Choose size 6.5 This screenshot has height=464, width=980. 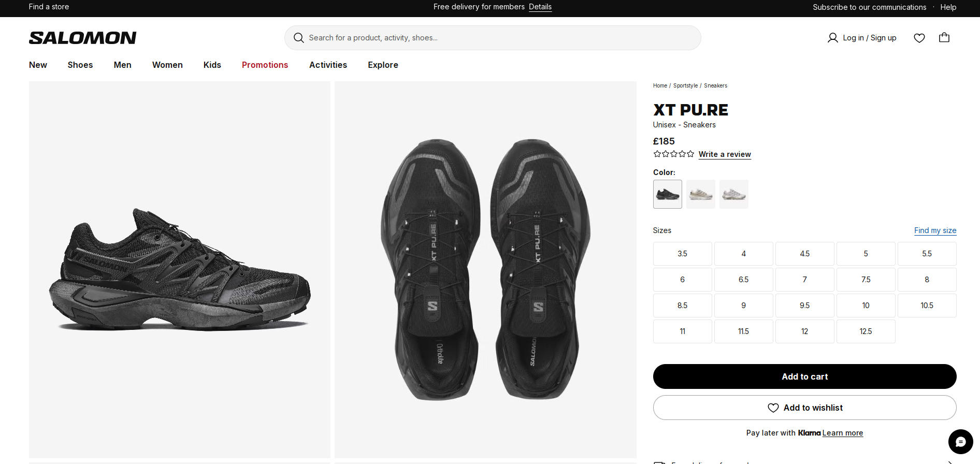[x=743, y=280]
